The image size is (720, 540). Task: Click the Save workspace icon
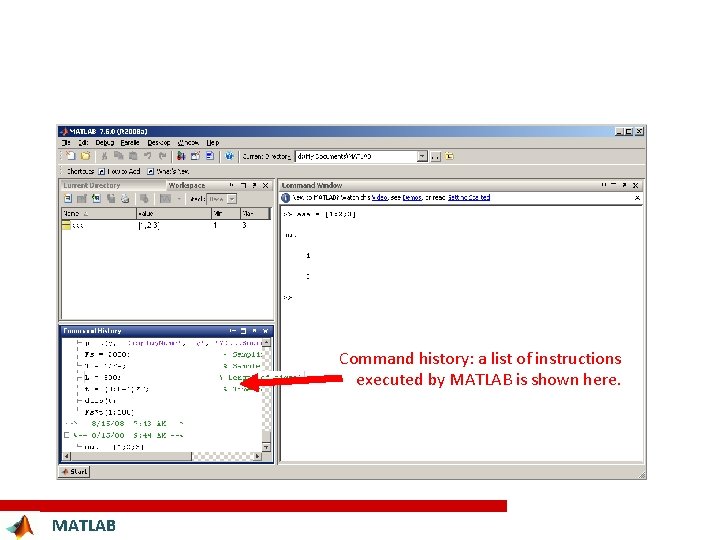111,199
